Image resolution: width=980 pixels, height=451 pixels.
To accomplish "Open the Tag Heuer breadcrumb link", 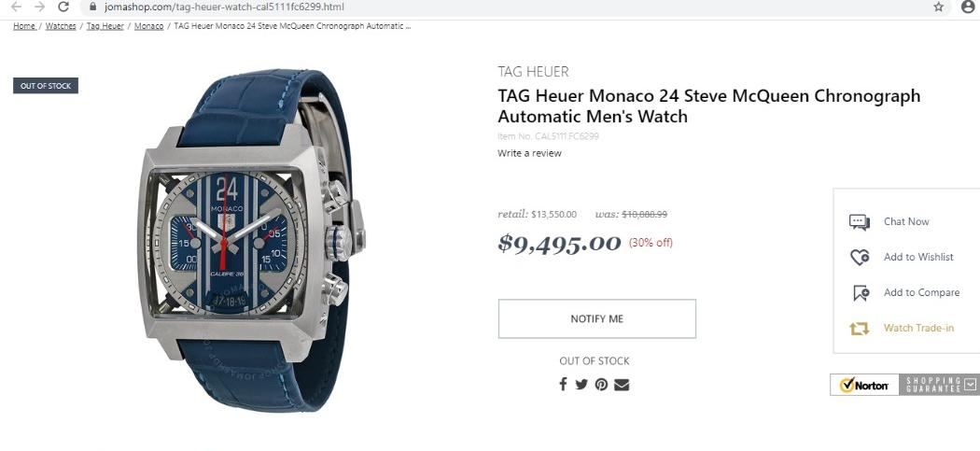I will click(105, 26).
